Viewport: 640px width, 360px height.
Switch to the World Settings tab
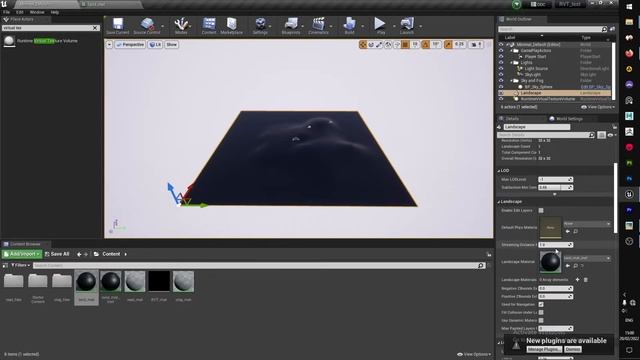point(569,119)
